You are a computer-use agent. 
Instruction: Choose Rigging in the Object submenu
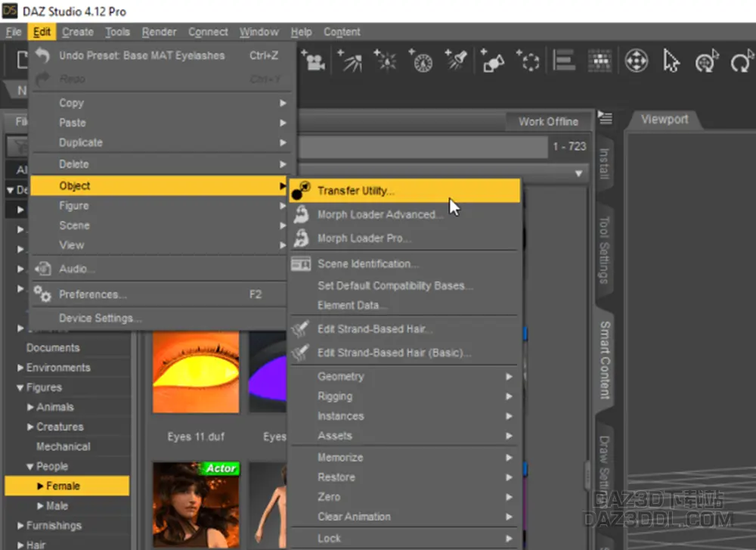[x=404, y=396]
